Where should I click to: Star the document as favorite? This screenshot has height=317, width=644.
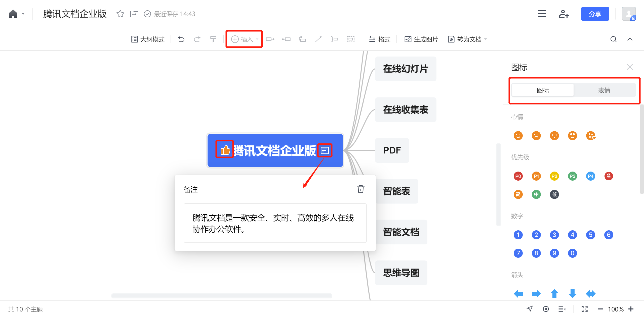(x=120, y=14)
